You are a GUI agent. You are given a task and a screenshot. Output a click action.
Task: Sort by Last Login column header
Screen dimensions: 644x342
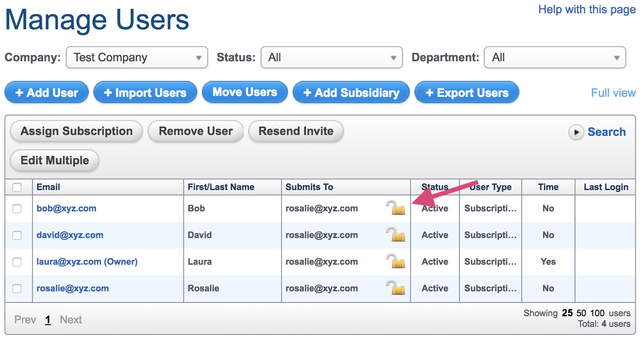(x=606, y=187)
